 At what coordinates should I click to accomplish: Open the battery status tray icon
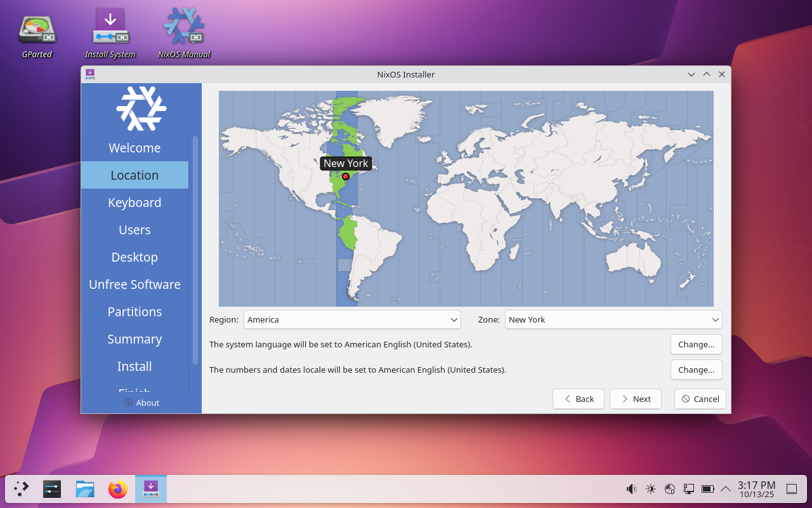click(x=707, y=489)
